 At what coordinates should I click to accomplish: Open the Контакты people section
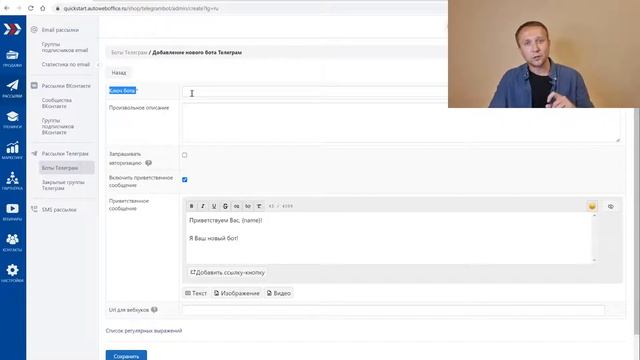tap(12, 242)
